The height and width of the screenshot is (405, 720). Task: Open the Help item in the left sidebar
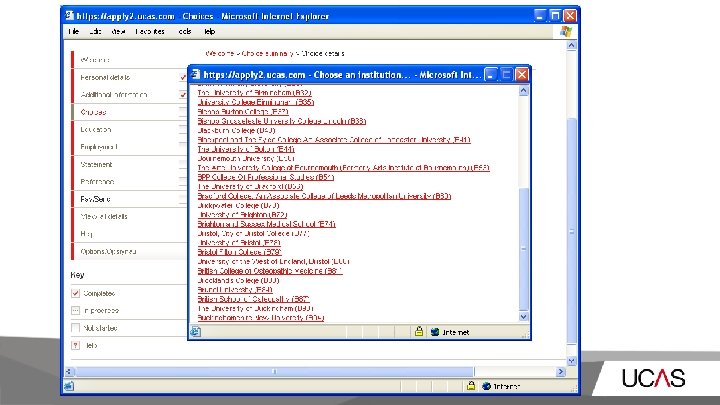86,234
